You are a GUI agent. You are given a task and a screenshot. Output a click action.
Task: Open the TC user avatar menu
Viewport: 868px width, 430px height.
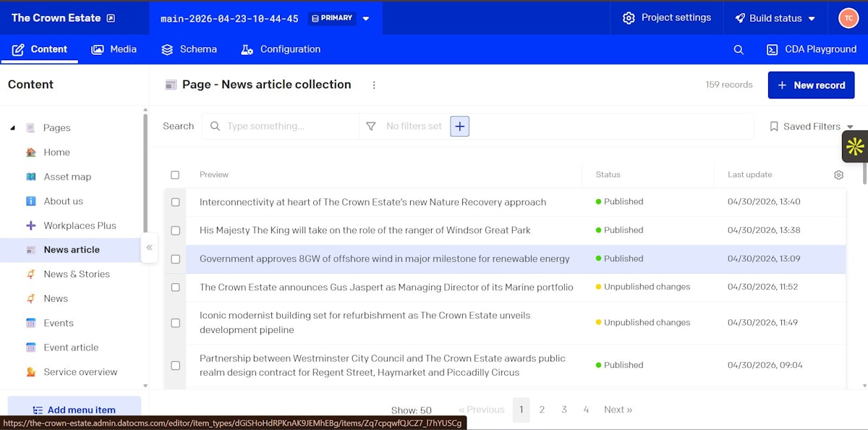click(848, 18)
